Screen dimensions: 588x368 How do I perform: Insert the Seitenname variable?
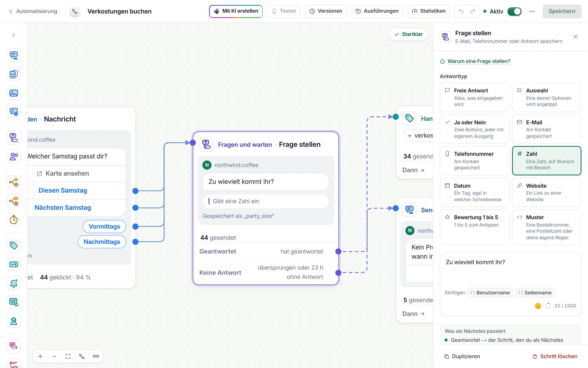(x=535, y=293)
